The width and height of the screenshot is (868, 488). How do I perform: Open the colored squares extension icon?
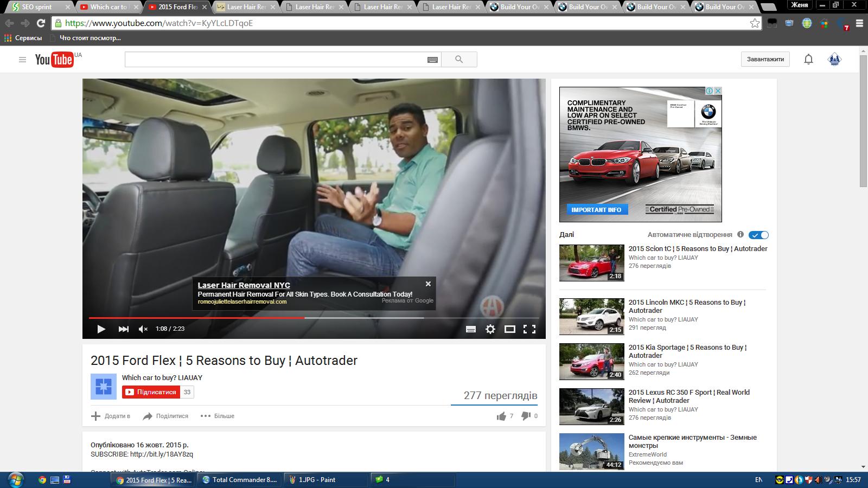point(824,23)
